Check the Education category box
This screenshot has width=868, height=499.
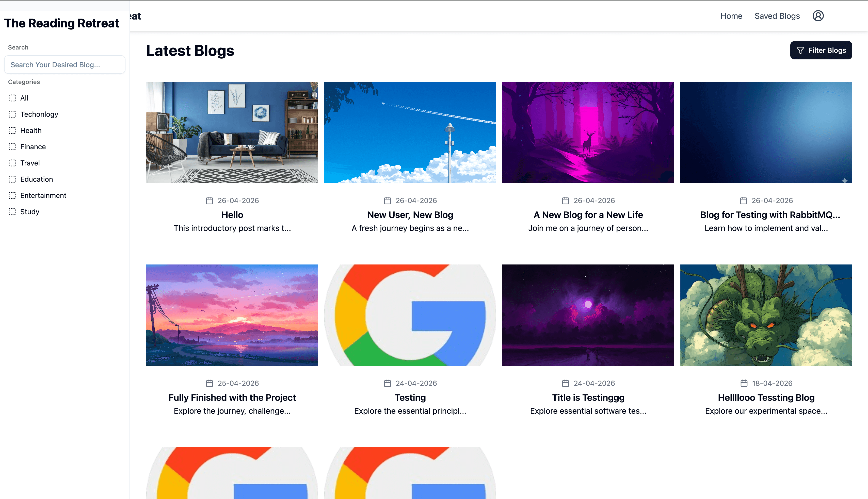[x=12, y=179]
